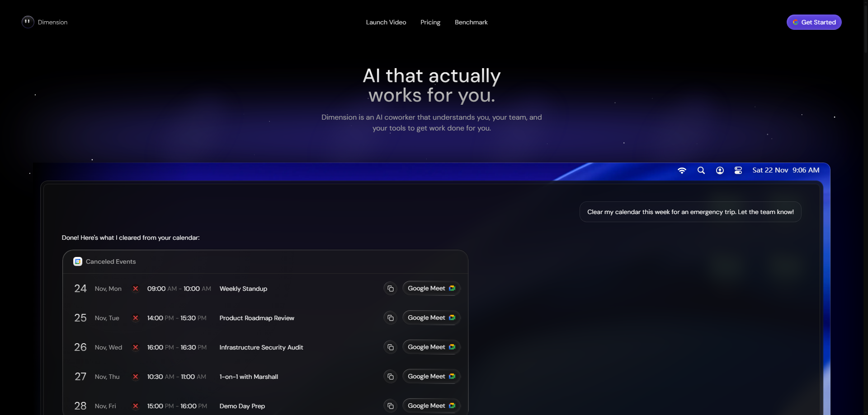Click the red X next to Product Roadmap Review

(136, 318)
